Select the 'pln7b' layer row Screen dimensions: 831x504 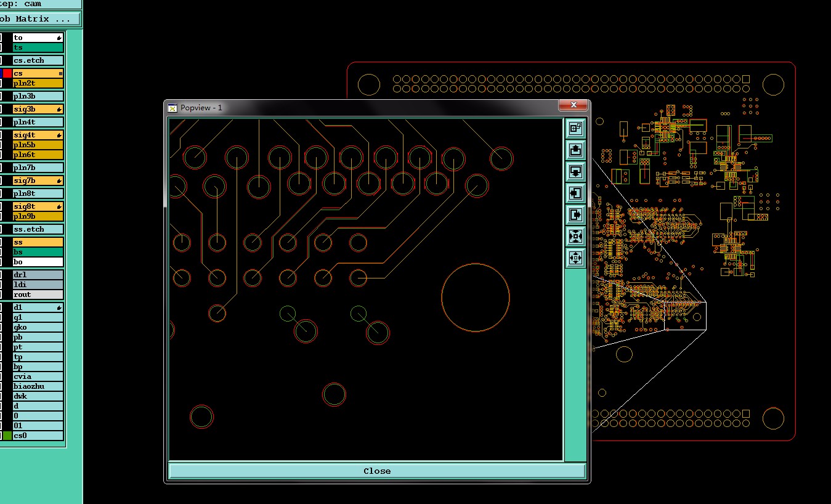point(38,168)
